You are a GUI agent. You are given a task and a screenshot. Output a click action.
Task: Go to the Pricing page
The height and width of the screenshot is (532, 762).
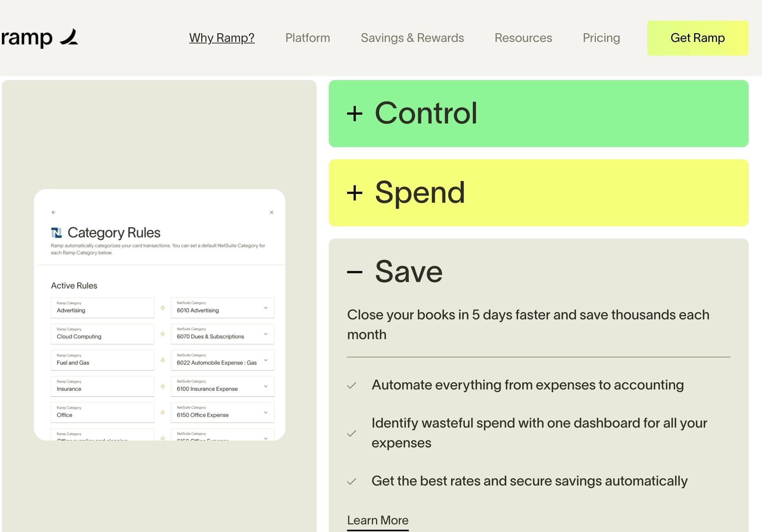(x=601, y=38)
